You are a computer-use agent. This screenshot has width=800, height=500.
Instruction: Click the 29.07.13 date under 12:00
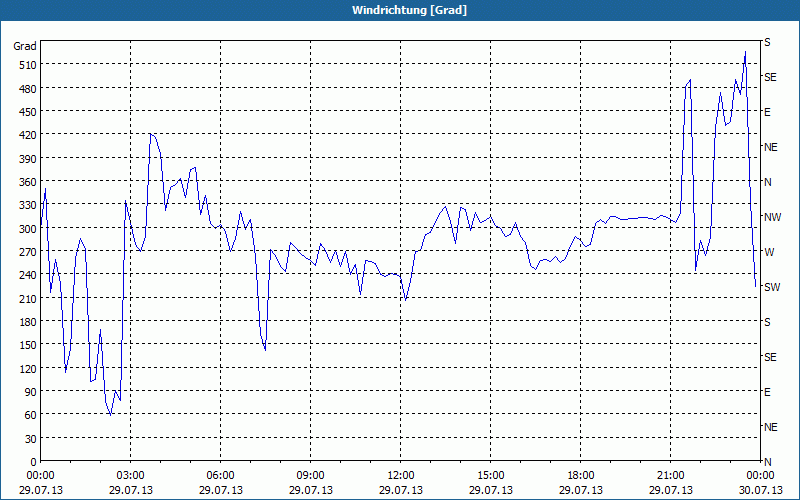[x=401, y=490]
